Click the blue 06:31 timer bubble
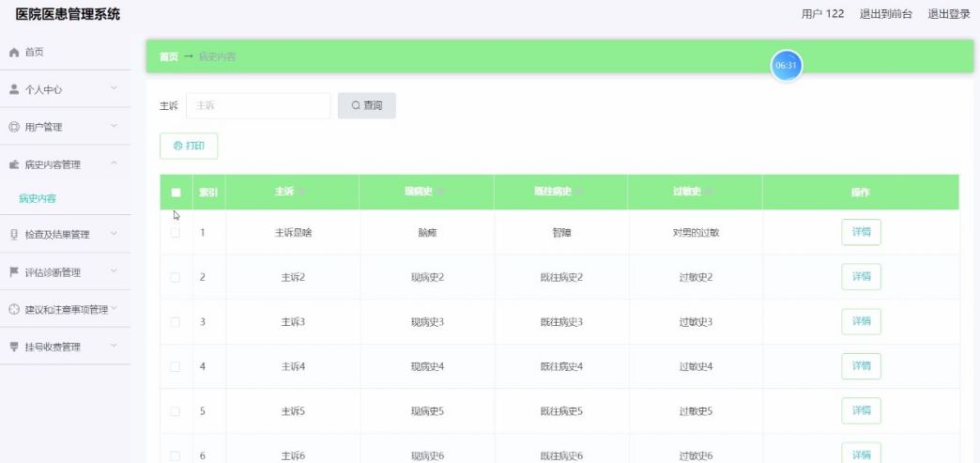980x463 pixels. pyautogui.click(x=787, y=66)
